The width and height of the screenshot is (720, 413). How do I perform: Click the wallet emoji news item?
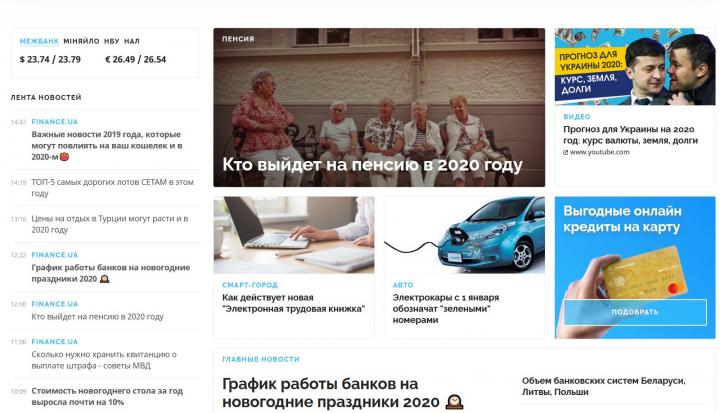[107, 145]
